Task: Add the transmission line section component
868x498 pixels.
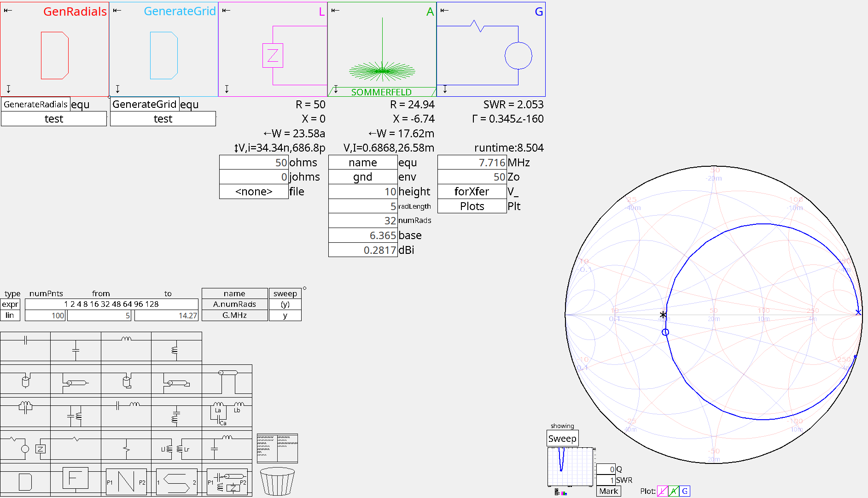Action: [227, 380]
